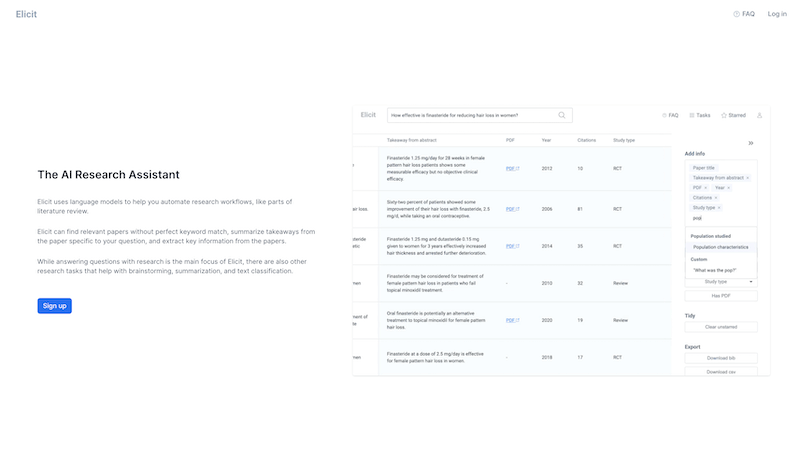Open the 'Study type' filter dropdown
The image size is (800, 452).
tap(720, 282)
